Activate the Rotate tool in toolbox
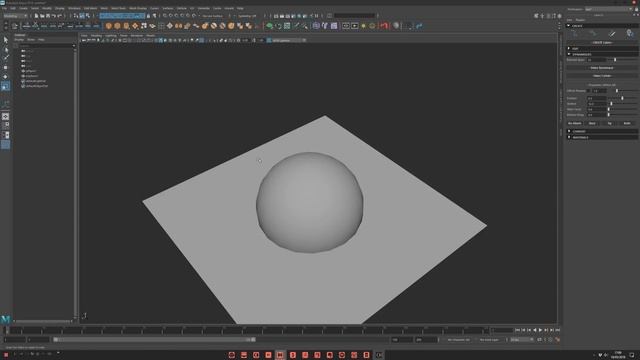This screenshot has height=360, width=640. click(5, 77)
